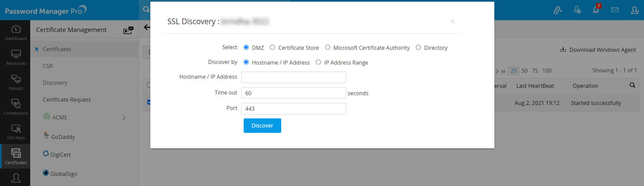Open Certificate Request menu item
The width and height of the screenshot is (644, 186).
coord(67,100)
